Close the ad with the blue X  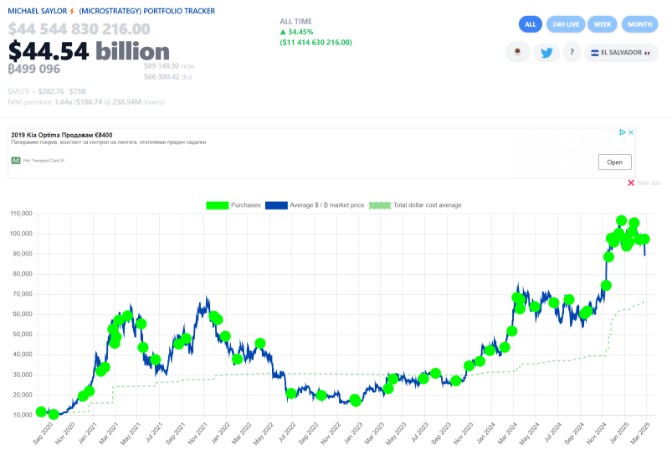tap(631, 133)
